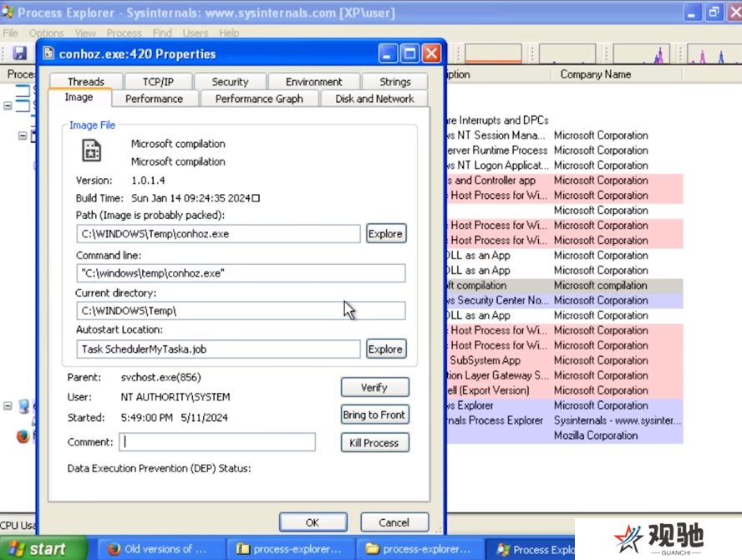Collapse the top tree node in process list
The width and height of the screenshot is (742, 560).
[x=8, y=105]
